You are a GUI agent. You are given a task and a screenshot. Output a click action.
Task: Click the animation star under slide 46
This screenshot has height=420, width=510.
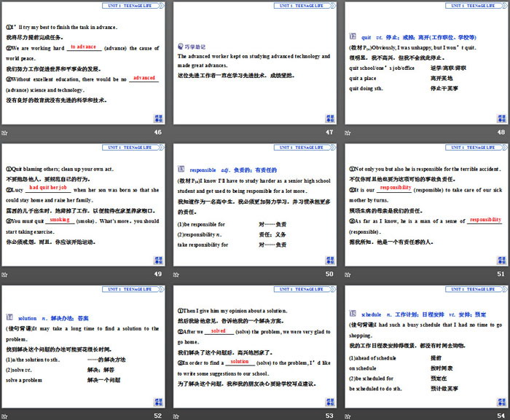(x=4, y=132)
